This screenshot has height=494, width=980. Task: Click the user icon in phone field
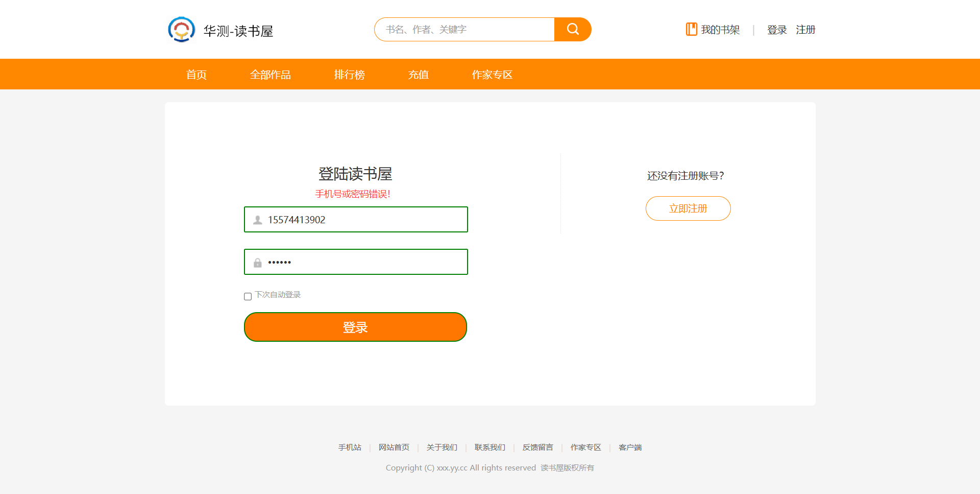pyautogui.click(x=258, y=220)
